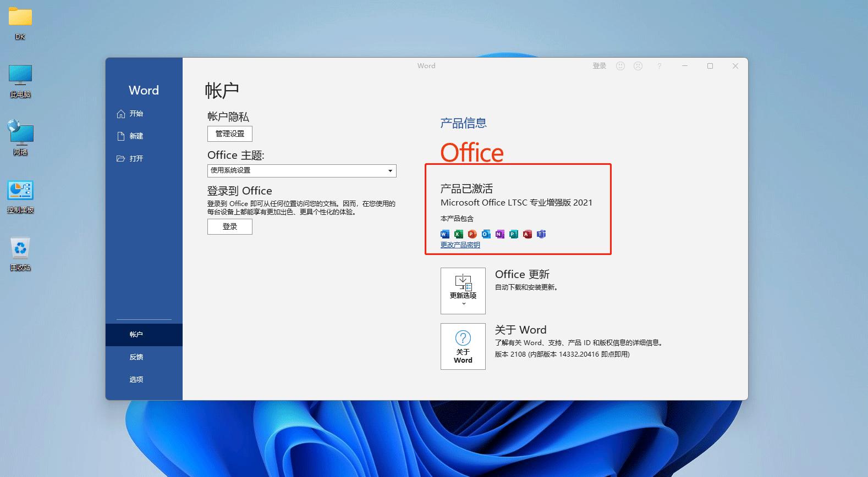Click the Excel icon under 本产品包含
Viewport: 868px width, 477px height.
458,234
